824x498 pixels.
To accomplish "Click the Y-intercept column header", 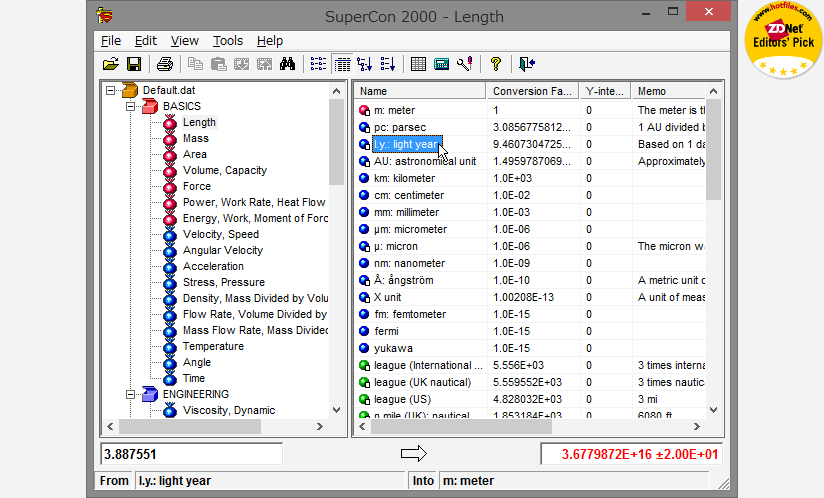I will (605, 91).
